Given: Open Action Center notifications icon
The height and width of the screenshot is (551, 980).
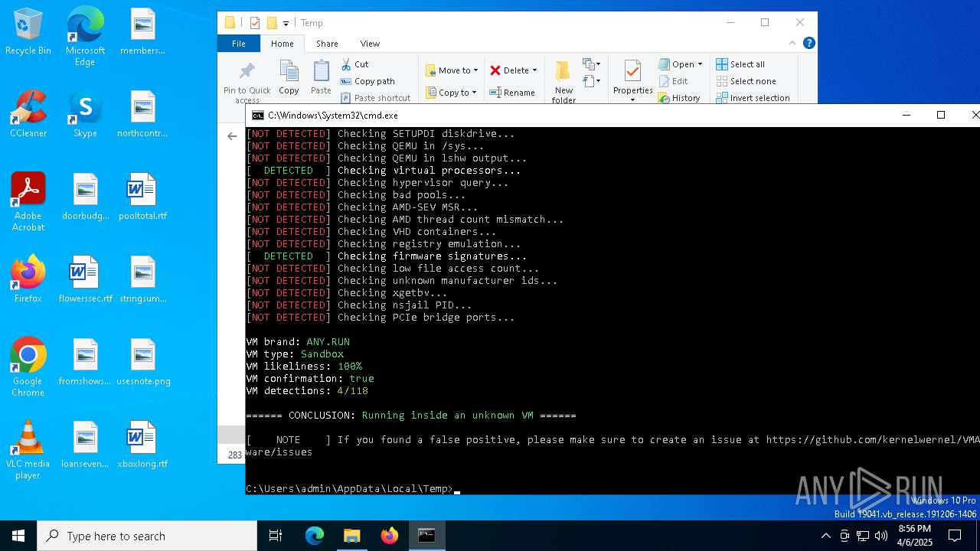Looking at the screenshot, I should tap(955, 536).
